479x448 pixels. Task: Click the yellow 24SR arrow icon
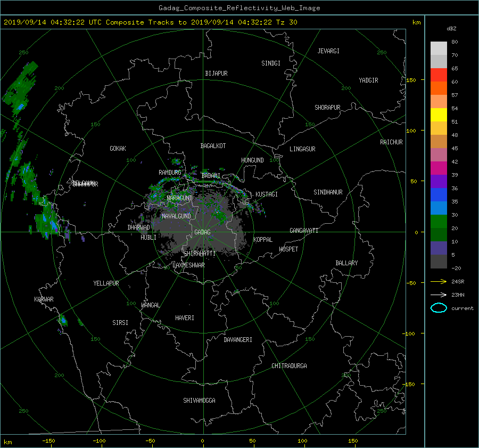point(439,281)
